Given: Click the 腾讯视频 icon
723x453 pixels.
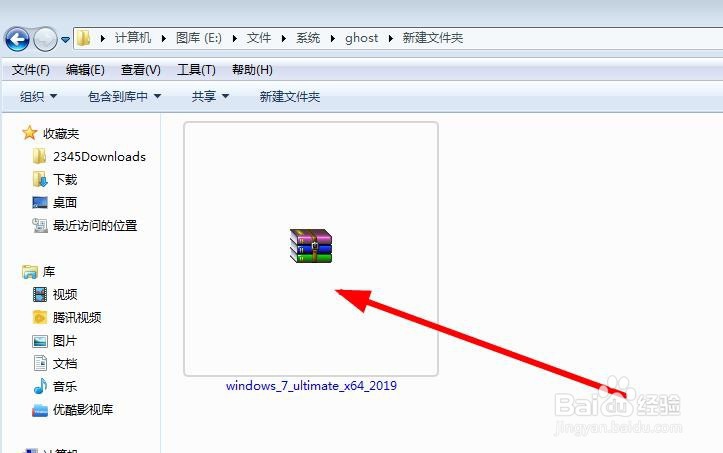Looking at the screenshot, I should coord(40,317).
